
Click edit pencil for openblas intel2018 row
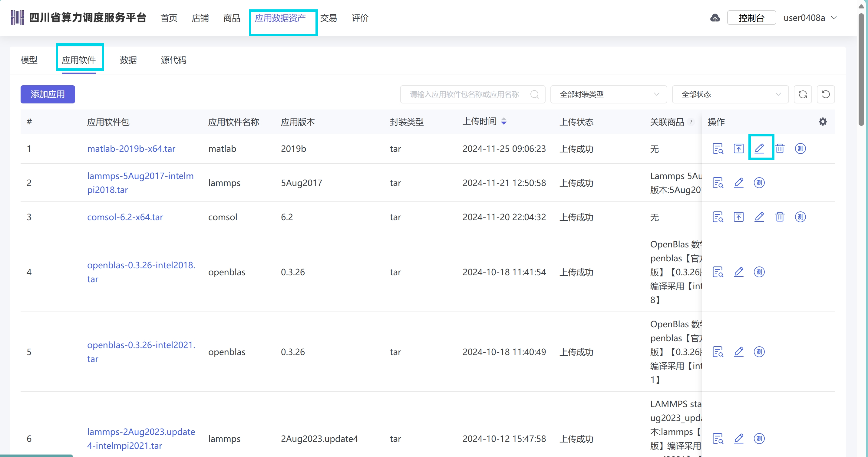click(x=739, y=272)
